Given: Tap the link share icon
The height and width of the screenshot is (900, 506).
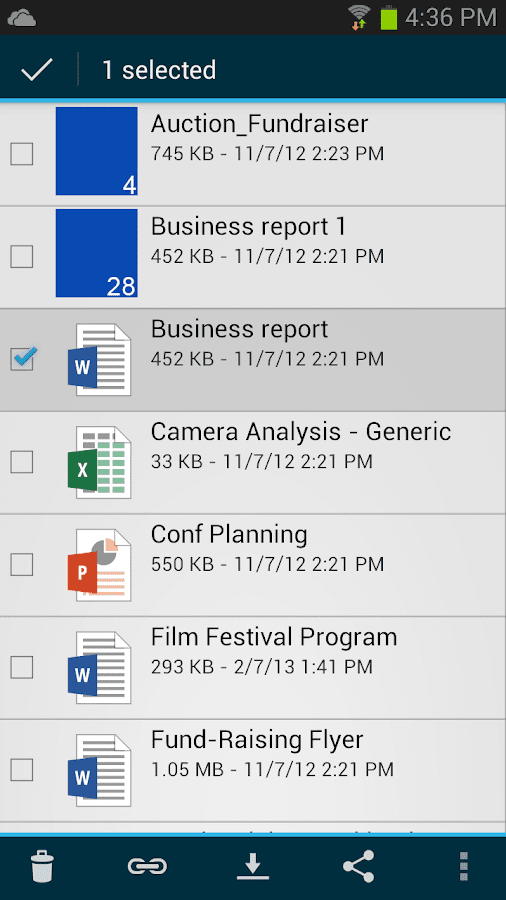Looking at the screenshot, I should tap(147, 866).
